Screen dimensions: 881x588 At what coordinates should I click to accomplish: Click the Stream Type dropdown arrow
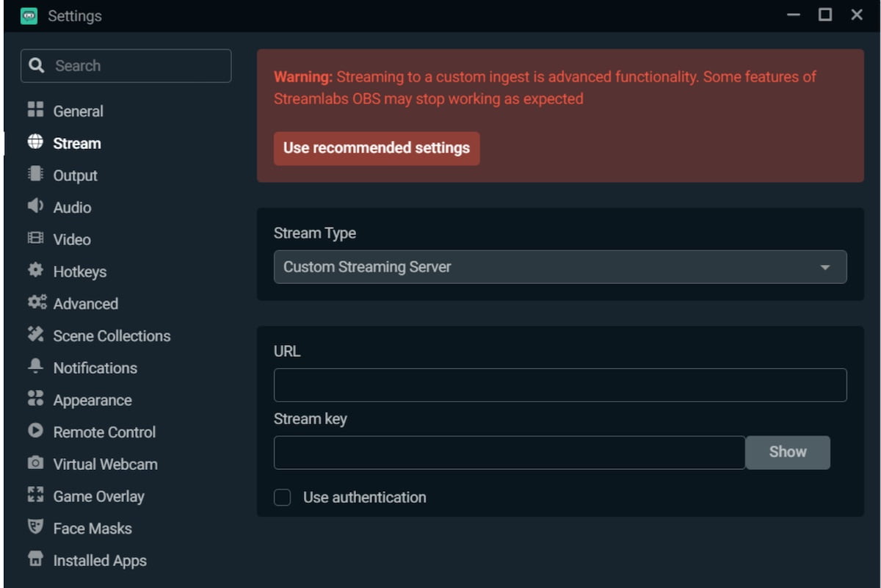click(825, 268)
